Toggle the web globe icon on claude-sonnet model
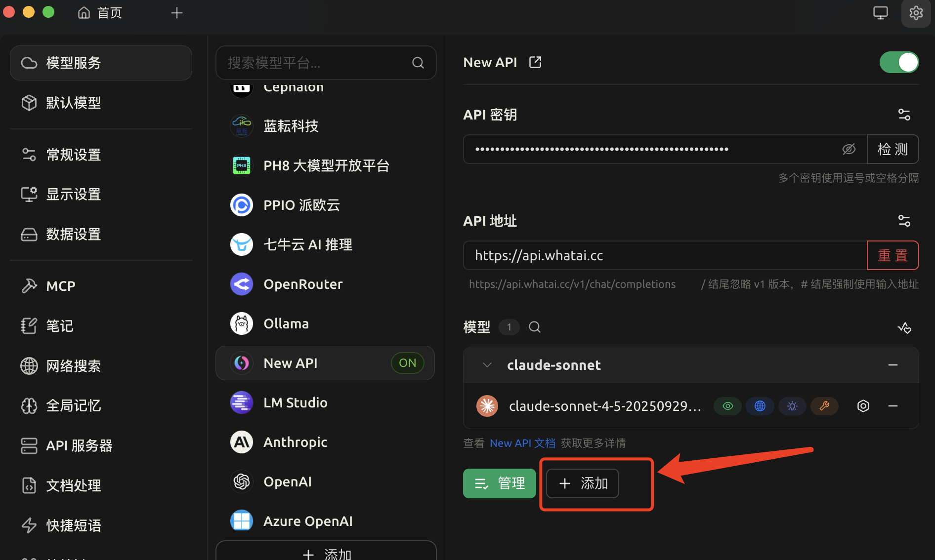 click(x=760, y=406)
